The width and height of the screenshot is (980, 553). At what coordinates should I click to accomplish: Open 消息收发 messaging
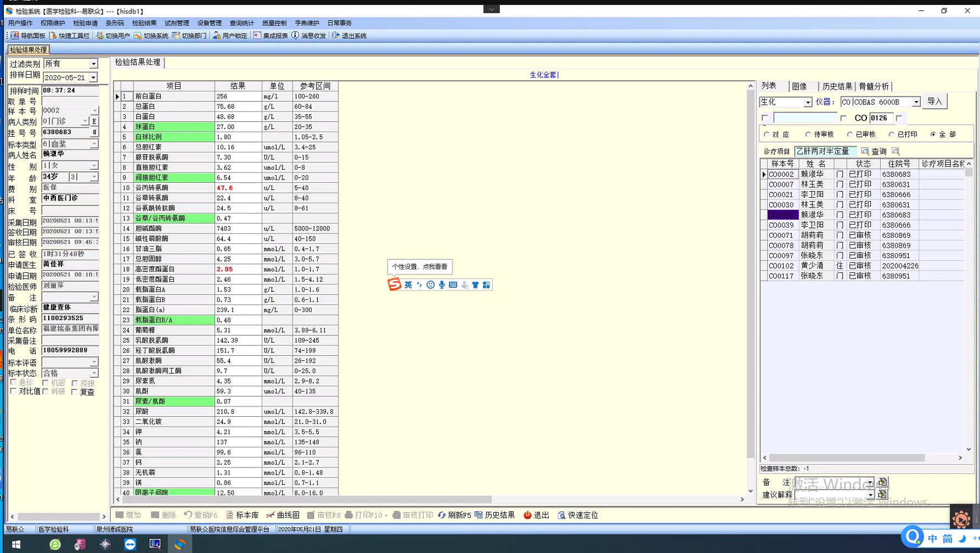click(x=308, y=36)
